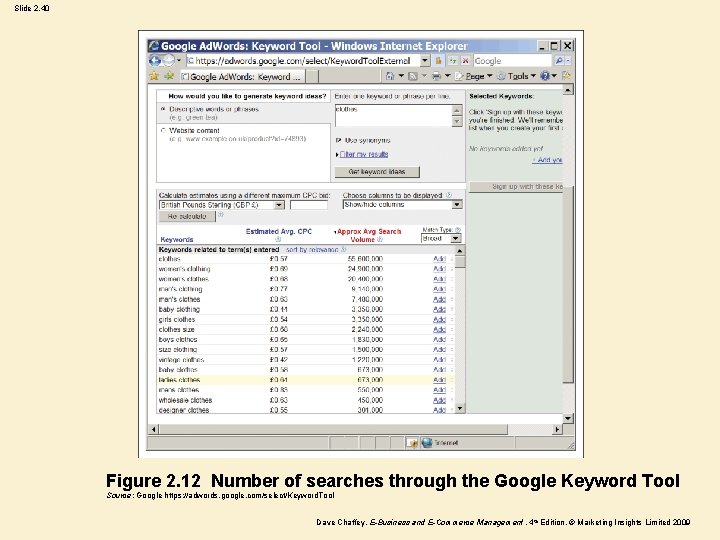Screen dimensions: 720x540
Task: Sort by Approx Avg Search Volume column header
Action: pyautogui.click(x=369, y=235)
